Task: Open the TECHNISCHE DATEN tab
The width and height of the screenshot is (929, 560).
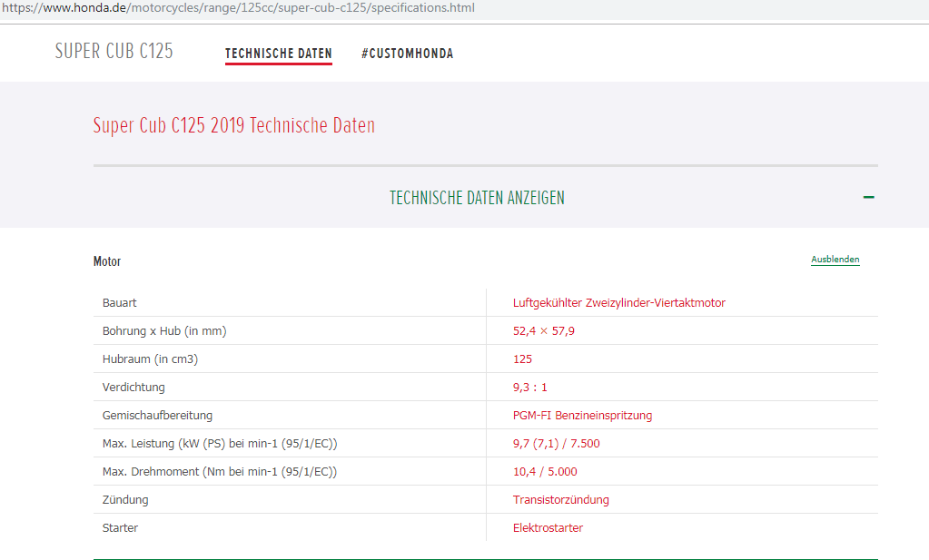Action: [x=278, y=54]
